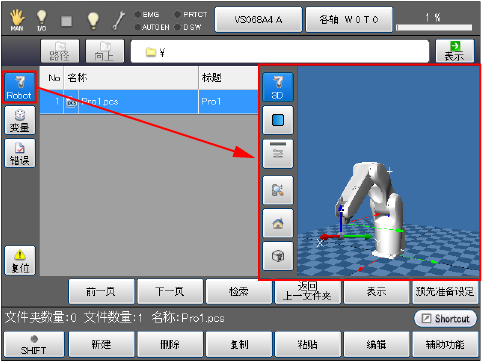Open the 变量 variables panel
This screenshot has width=482, height=361.
[x=20, y=120]
